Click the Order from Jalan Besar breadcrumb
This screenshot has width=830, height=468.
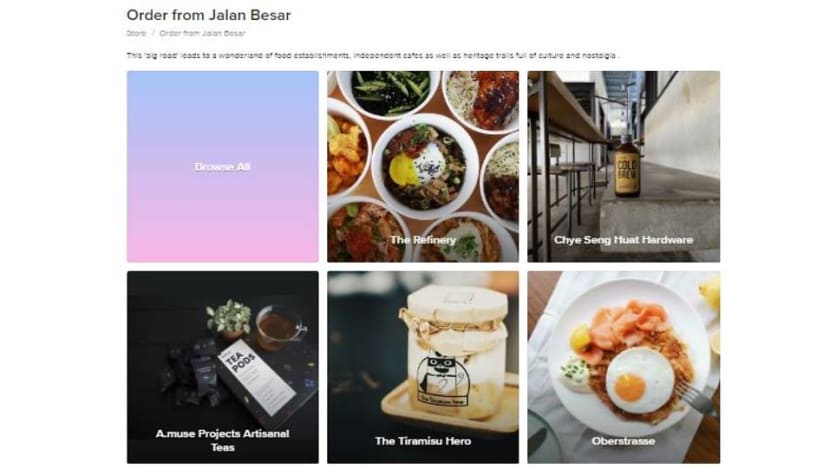pyautogui.click(x=202, y=33)
